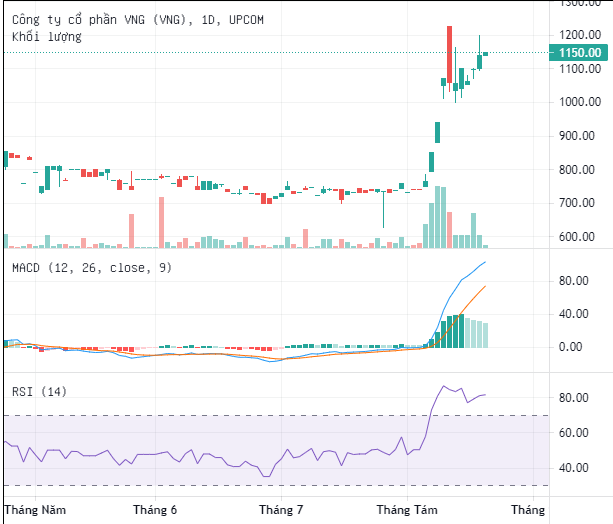Screen dimensions: 613x524
Task: Click the green 1150.00 current price tag
Action: (x=580, y=52)
